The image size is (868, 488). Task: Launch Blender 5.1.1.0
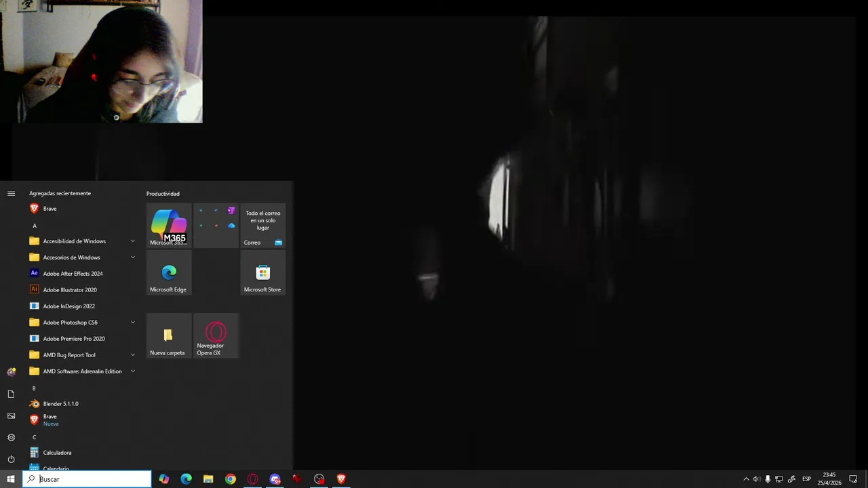point(83,404)
